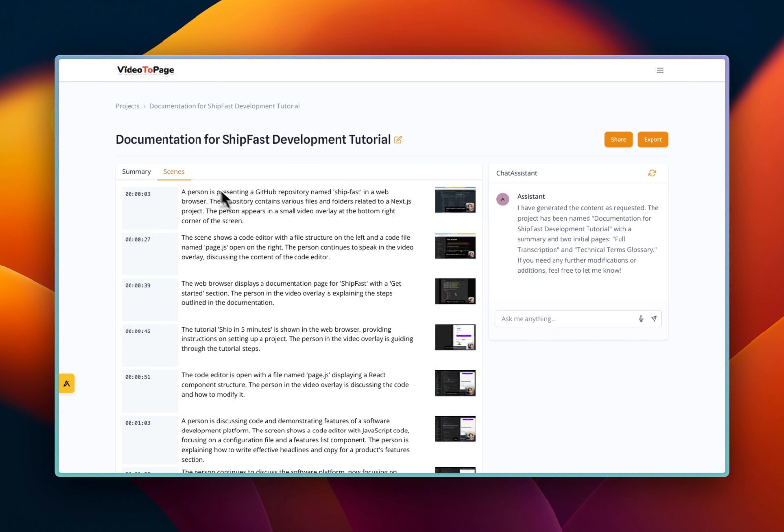This screenshot has height=532, width=784.
Task: Click the Assistant's generated content message
Action: coord(588,239)
